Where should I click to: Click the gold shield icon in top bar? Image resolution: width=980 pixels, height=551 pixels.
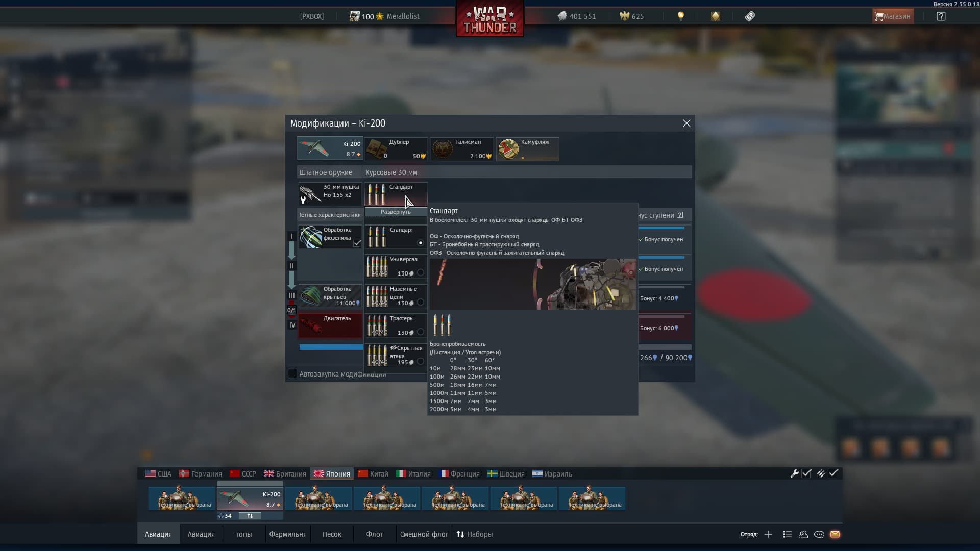[715, 16]
